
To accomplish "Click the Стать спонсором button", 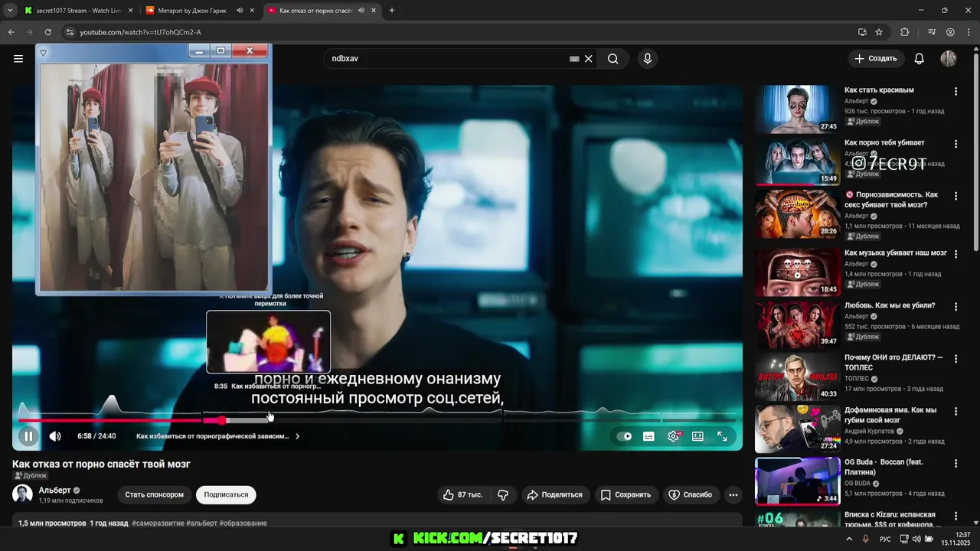I will point(155,495).
